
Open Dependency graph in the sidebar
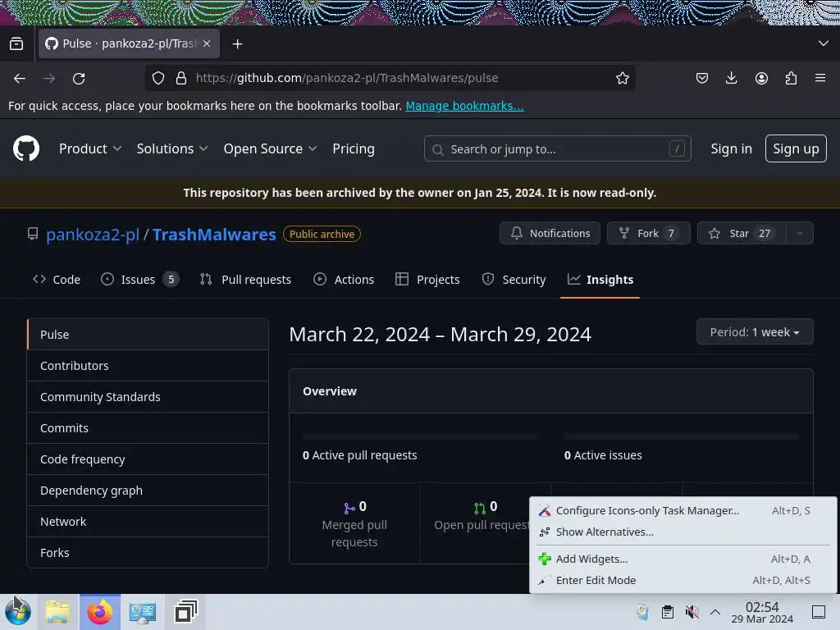click(148, 491)
